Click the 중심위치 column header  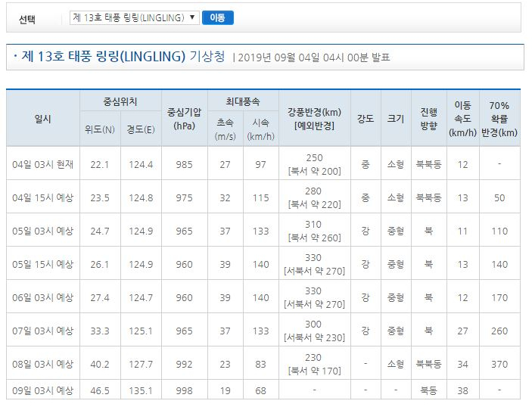(120, 101)
